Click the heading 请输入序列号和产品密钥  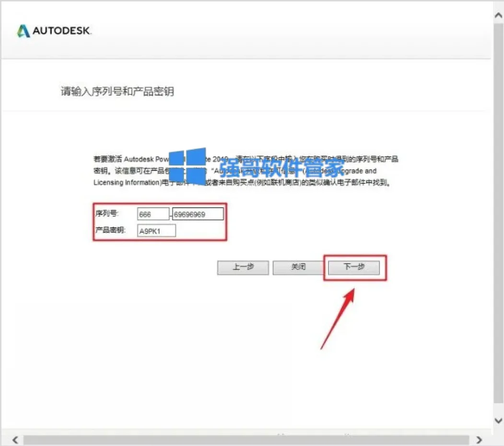pos(117,91)
